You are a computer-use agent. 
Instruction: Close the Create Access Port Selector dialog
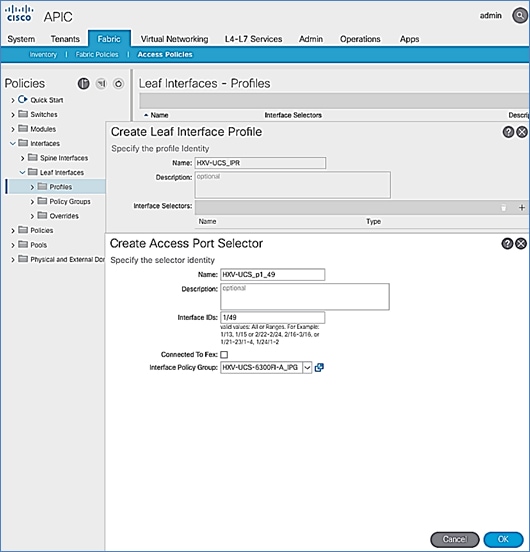(x=521, y=244)
